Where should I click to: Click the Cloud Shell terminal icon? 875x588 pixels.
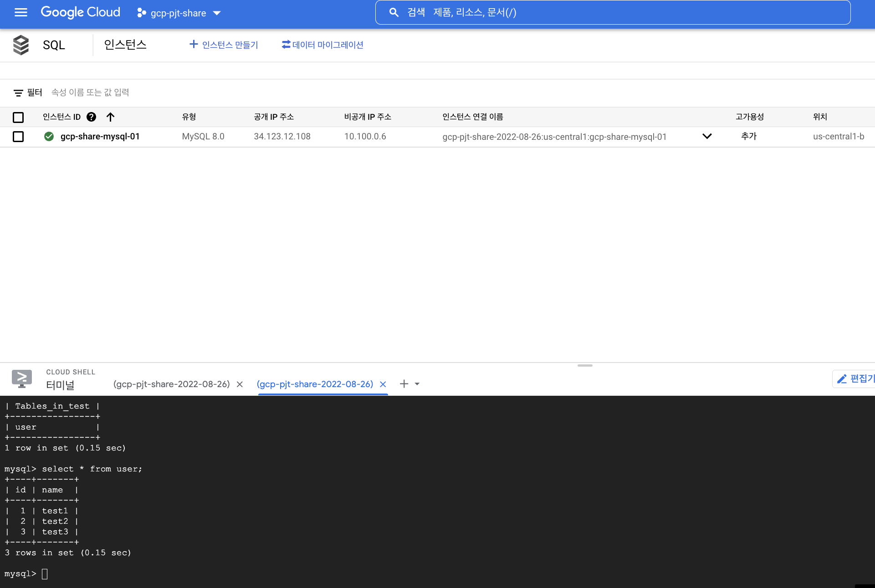point(22,378)
